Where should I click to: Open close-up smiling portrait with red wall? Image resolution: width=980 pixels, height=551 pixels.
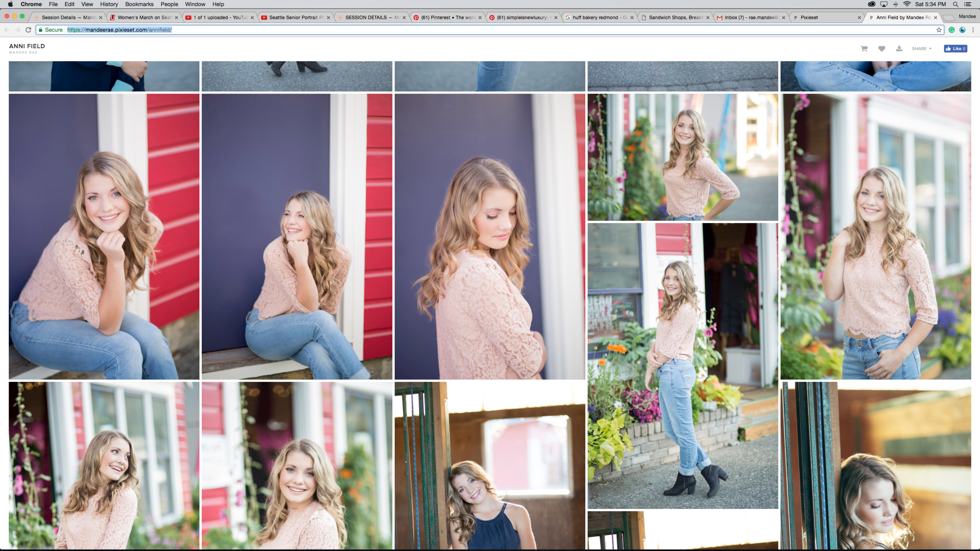297,466
